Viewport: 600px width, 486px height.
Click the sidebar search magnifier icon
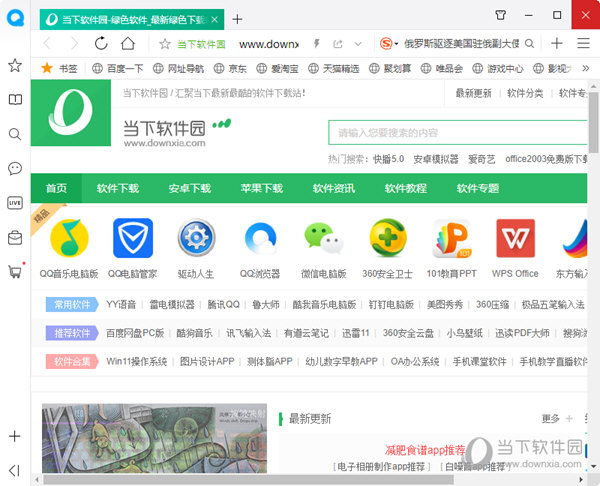pyautogui.click(x=15, y=134)
